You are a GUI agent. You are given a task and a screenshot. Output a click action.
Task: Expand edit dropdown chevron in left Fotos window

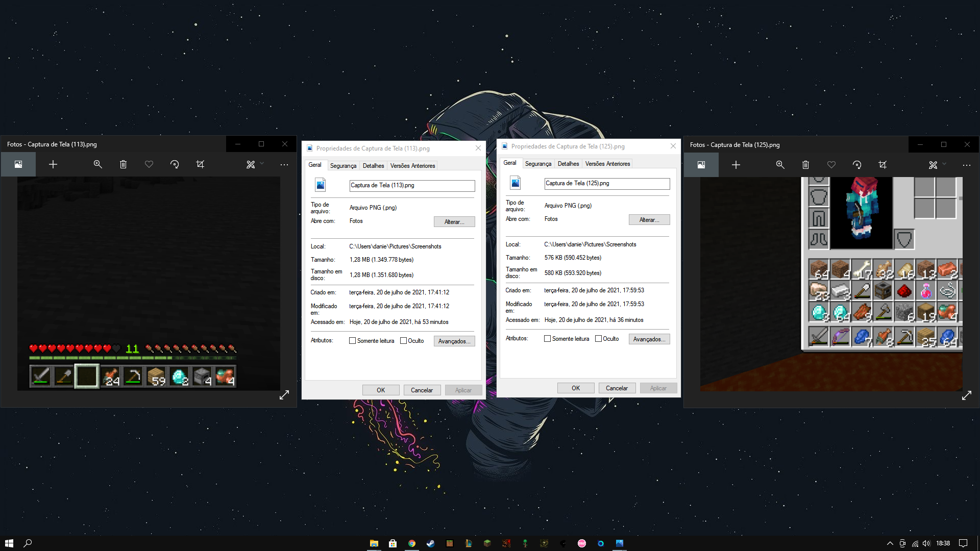262,164
